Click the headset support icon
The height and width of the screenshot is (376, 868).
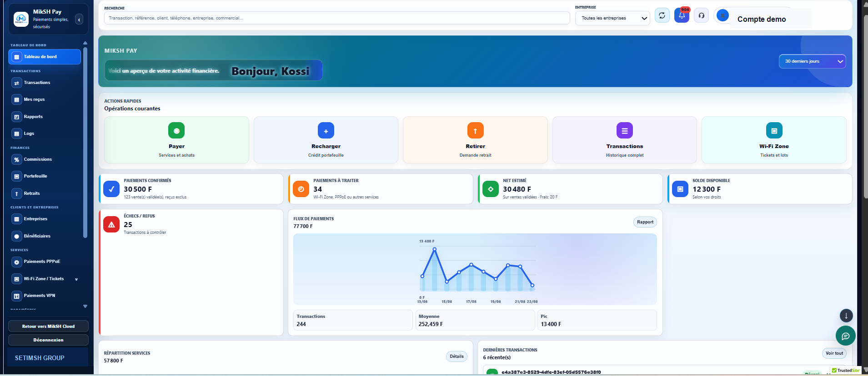click(702, 15)
